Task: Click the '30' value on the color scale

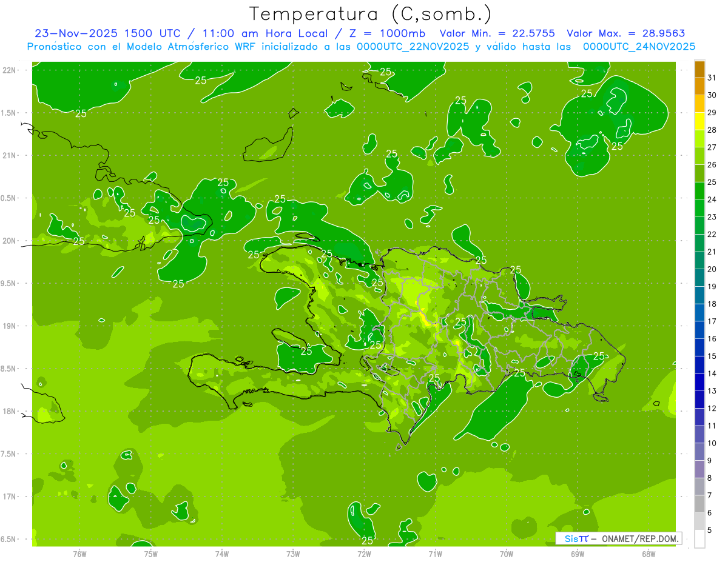Action: point(712,95)
